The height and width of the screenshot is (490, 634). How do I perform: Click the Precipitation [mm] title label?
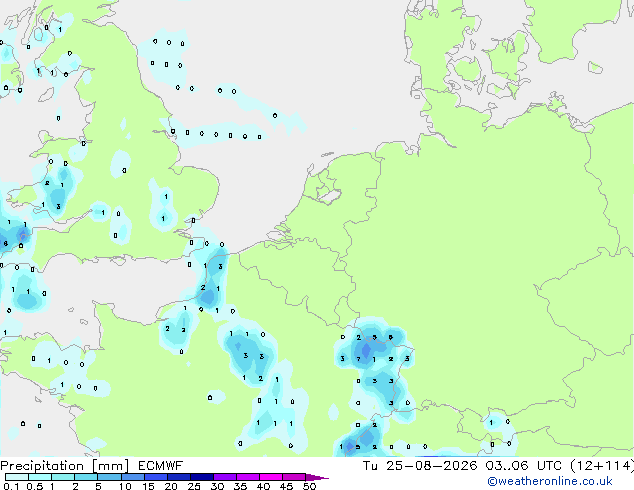click(x=65, y=466)
